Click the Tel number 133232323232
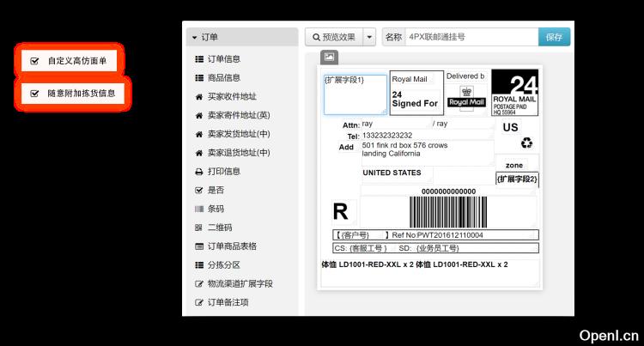 pyautogui.click(x=387, y=136)
